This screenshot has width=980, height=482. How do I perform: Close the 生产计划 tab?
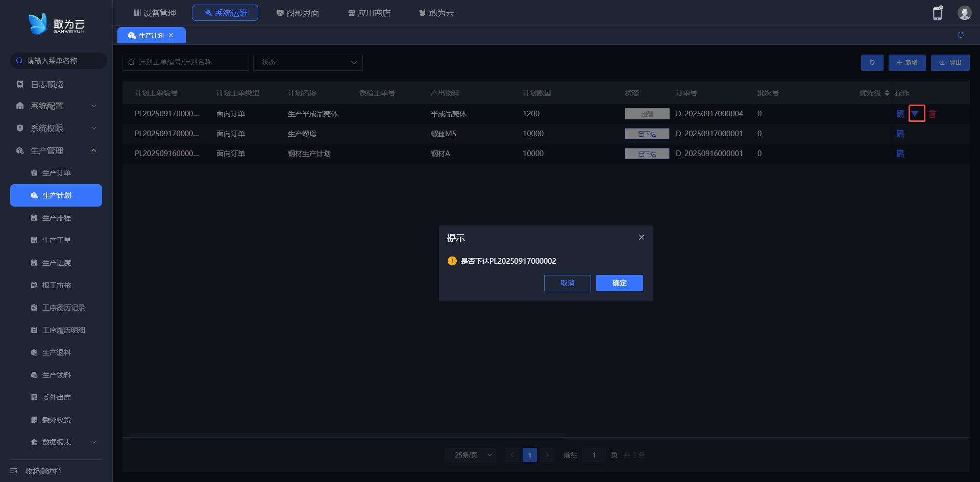[171, 35]
